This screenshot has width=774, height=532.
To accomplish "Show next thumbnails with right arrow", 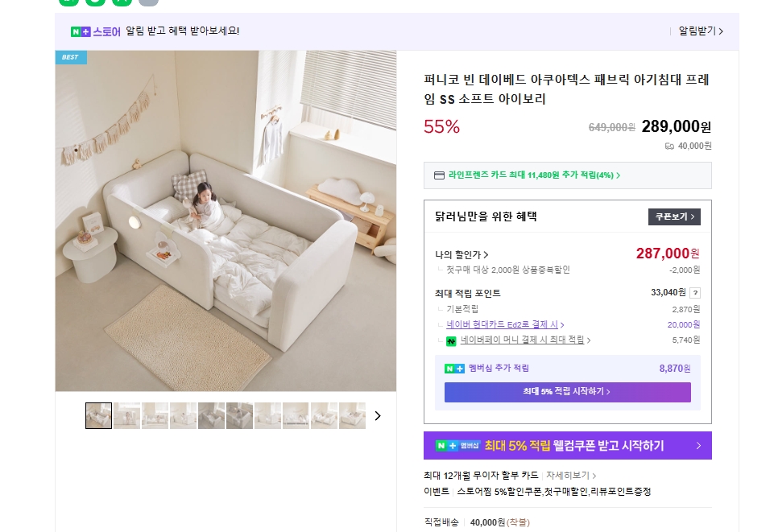I will (x=378, y=415).
